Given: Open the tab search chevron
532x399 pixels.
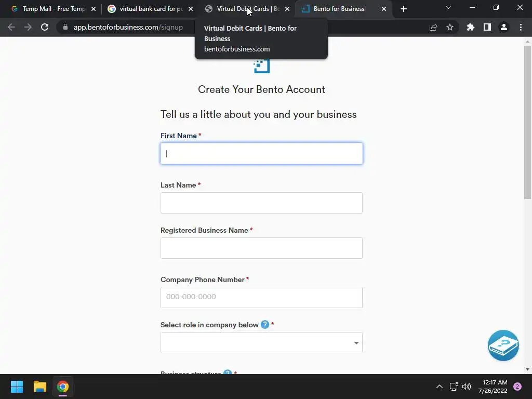Looking at the screenshot, I should (x=448, y=7).
